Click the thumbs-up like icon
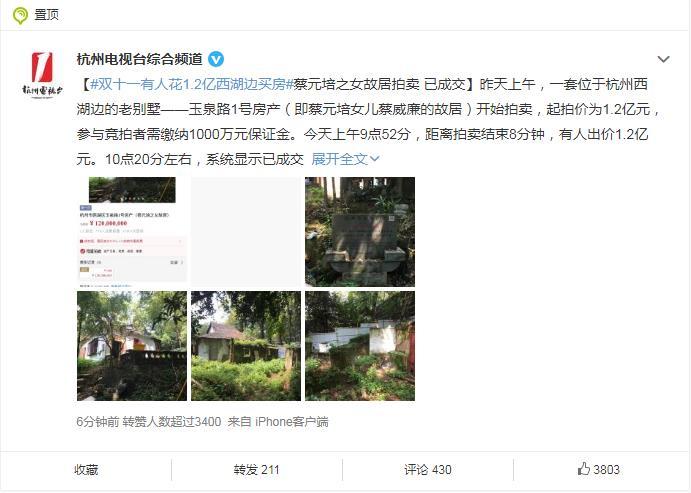Viewport: 691px width, 493px height. 583,468
